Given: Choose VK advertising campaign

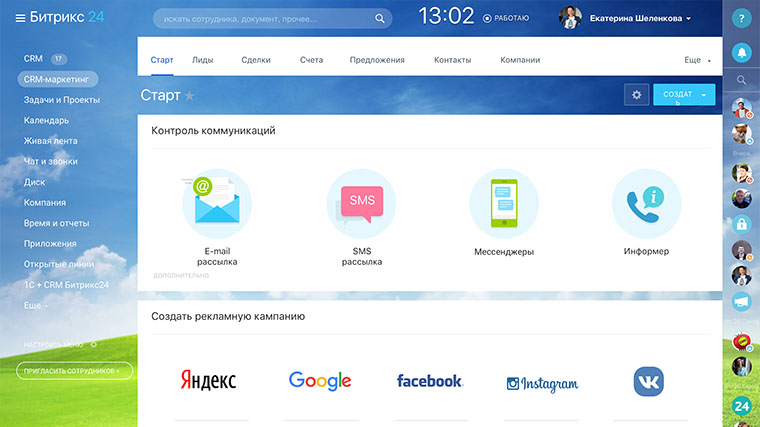Looking at the screenshot, I should click(x=649, y=381).
